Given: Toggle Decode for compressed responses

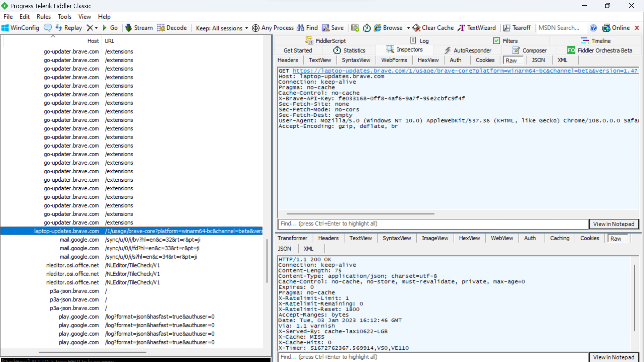Looking at the screenshot, I should (172, 28).
